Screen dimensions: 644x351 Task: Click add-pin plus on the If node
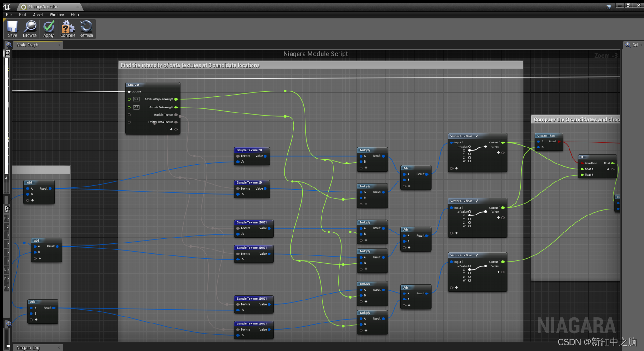608,169
